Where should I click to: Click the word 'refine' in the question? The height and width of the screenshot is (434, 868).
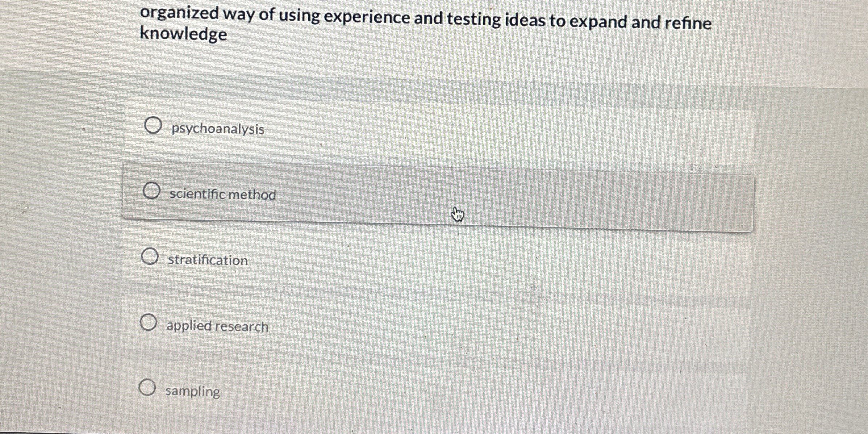tap(688, 23)
